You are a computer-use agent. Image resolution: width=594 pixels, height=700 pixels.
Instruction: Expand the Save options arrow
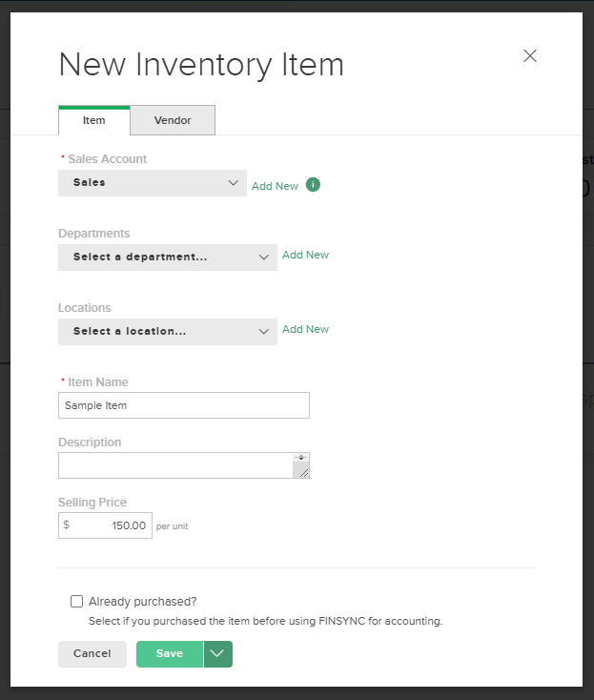click(x=218, y=653)
